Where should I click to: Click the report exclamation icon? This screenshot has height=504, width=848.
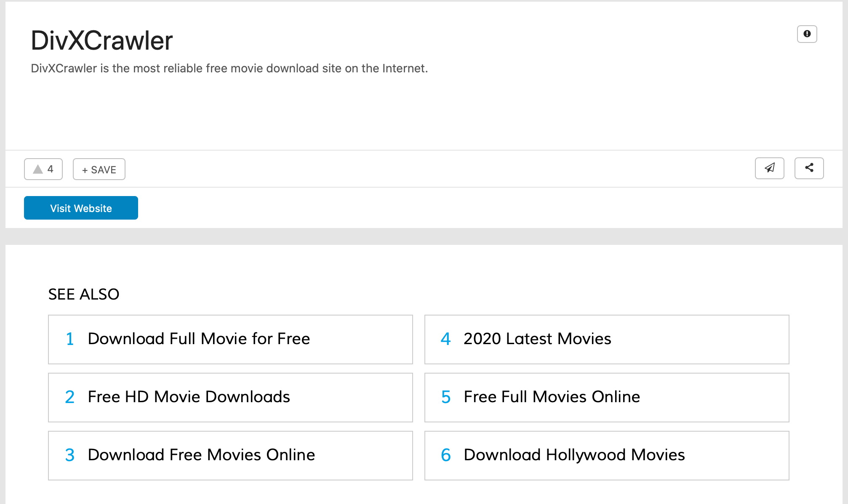point(807,34)
